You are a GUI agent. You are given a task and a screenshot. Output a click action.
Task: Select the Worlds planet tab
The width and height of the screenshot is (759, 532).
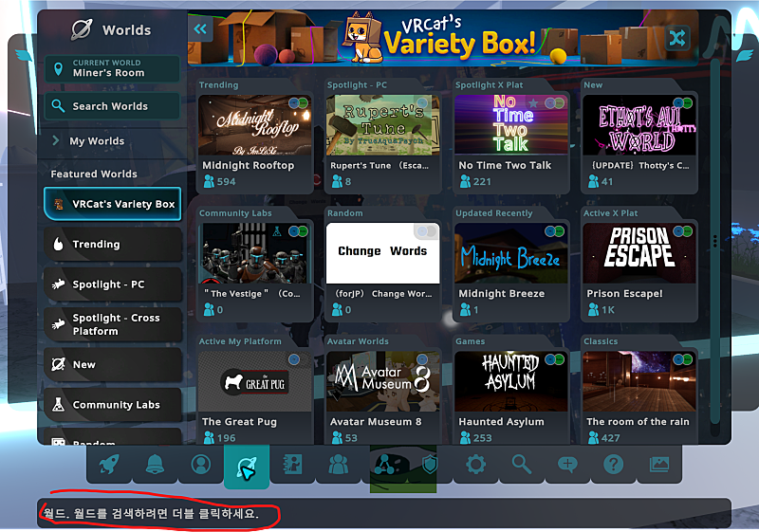click(x=247, y=467)
